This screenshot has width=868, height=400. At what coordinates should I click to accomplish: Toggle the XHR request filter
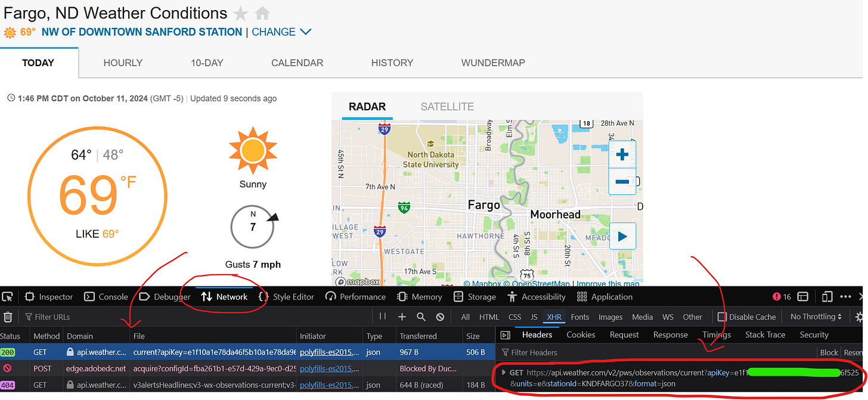(x=554, y=317)
